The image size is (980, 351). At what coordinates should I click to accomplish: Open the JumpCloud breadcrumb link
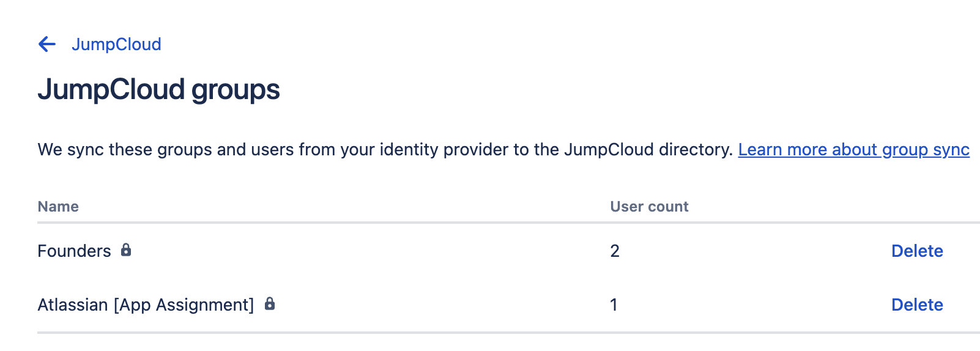tap(116, 44)
